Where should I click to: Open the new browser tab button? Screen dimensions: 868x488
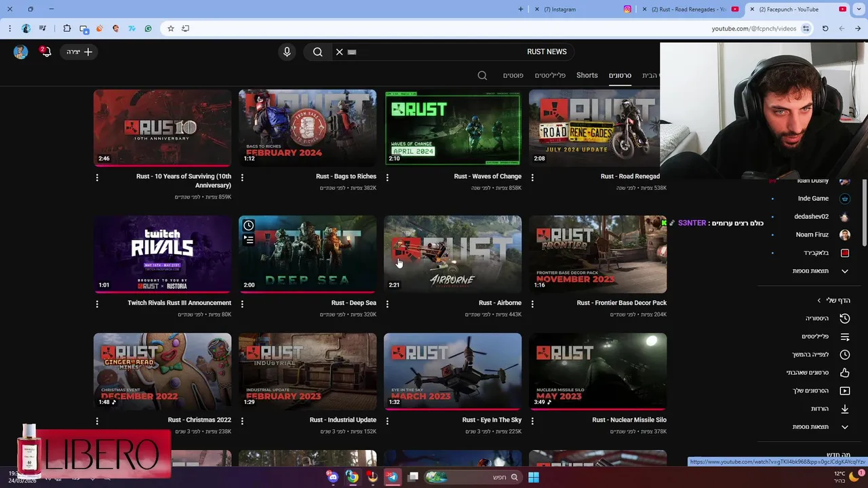pyautogui.click(x=521, y=9)
